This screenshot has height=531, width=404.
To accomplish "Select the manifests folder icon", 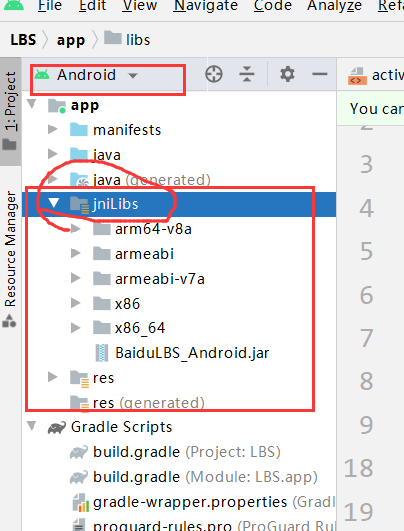I will tap(79, 129).
